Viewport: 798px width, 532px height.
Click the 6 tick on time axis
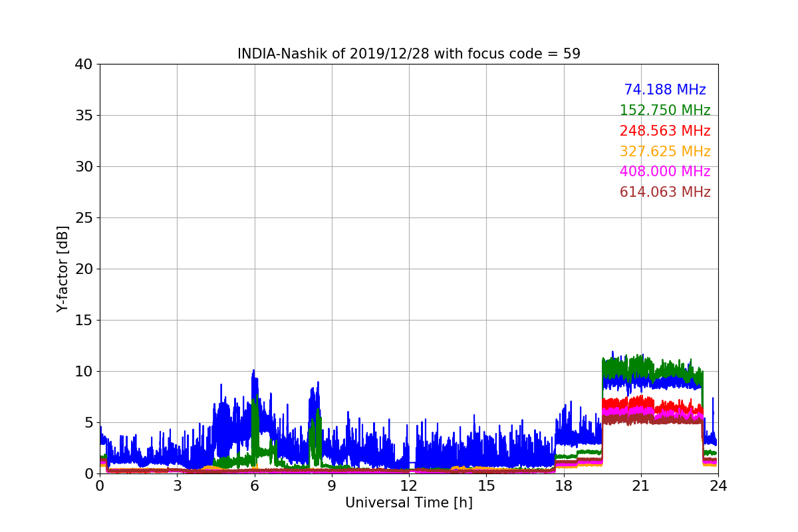click(x=254, y=485)
